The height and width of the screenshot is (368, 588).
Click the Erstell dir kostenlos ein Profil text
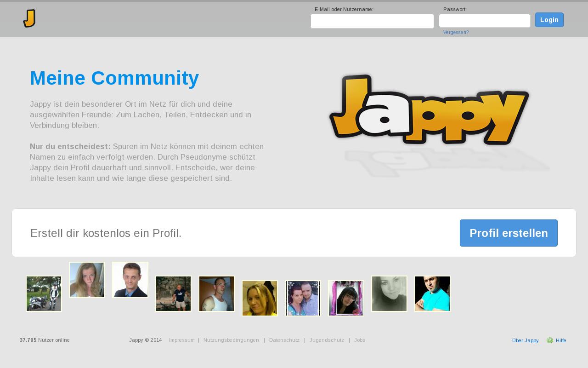106,233
